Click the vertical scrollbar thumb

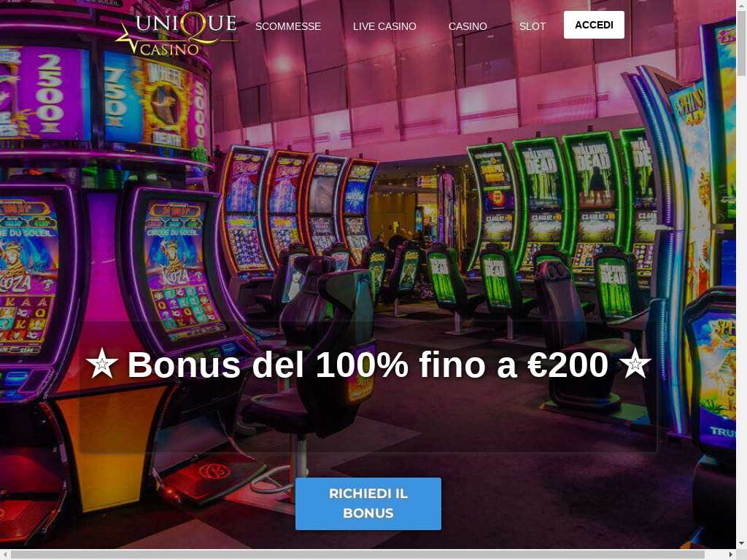point(741,43)
